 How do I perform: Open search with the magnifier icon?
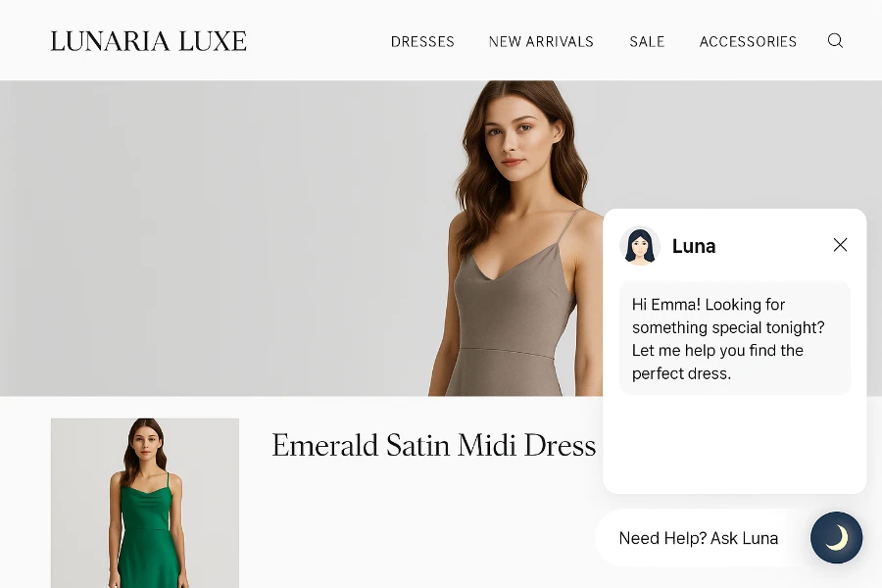(835, 40)
